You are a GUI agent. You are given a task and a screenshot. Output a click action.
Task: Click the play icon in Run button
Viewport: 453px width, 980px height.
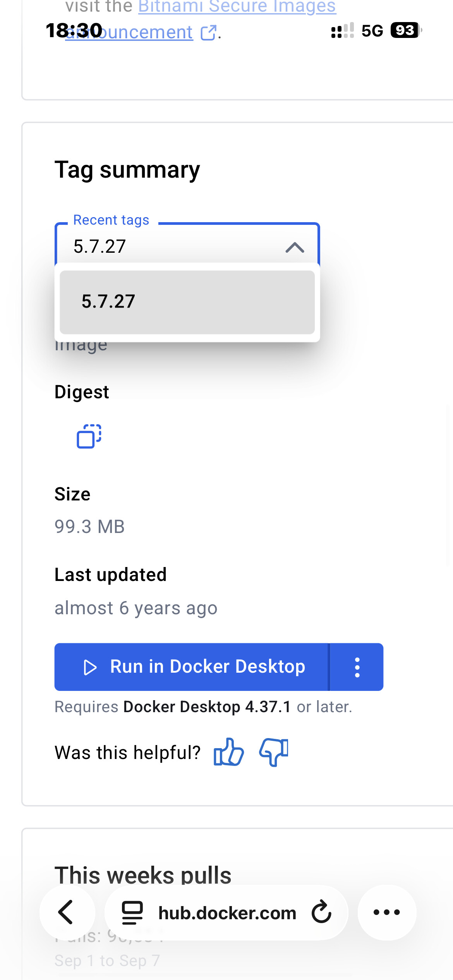tap(90, 667)
